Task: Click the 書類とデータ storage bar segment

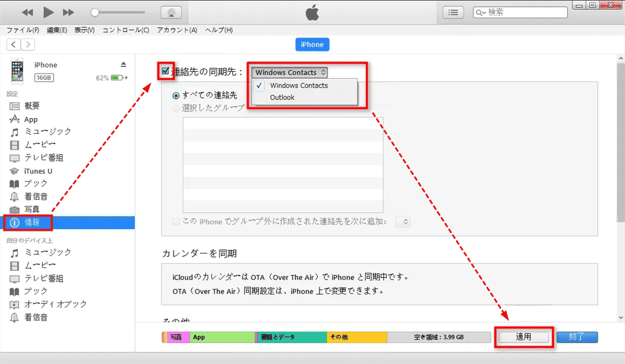Action: (291, 337)
